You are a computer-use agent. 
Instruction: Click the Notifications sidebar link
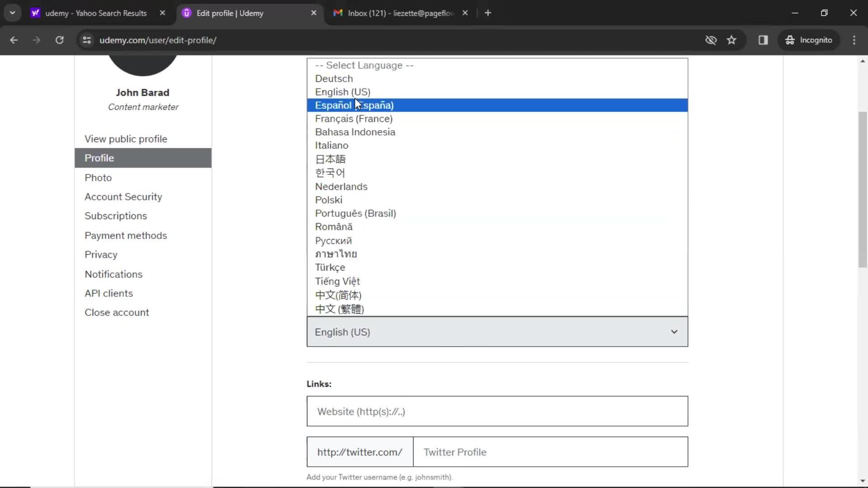[x=113, y=273]
